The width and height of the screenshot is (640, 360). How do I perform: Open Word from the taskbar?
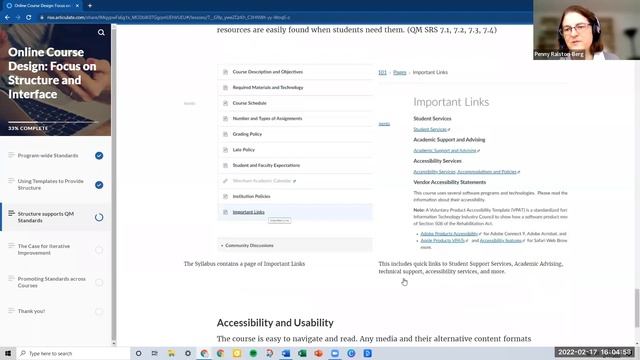click(286, 353)
